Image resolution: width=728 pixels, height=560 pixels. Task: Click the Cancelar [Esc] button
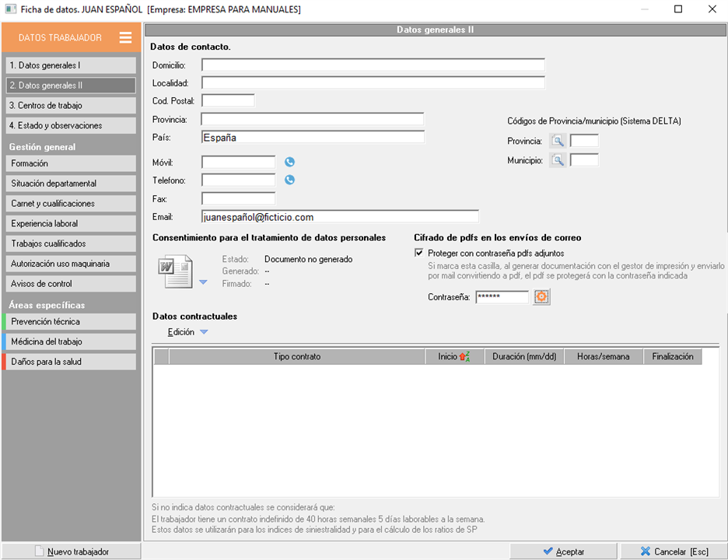pos(674,551)
